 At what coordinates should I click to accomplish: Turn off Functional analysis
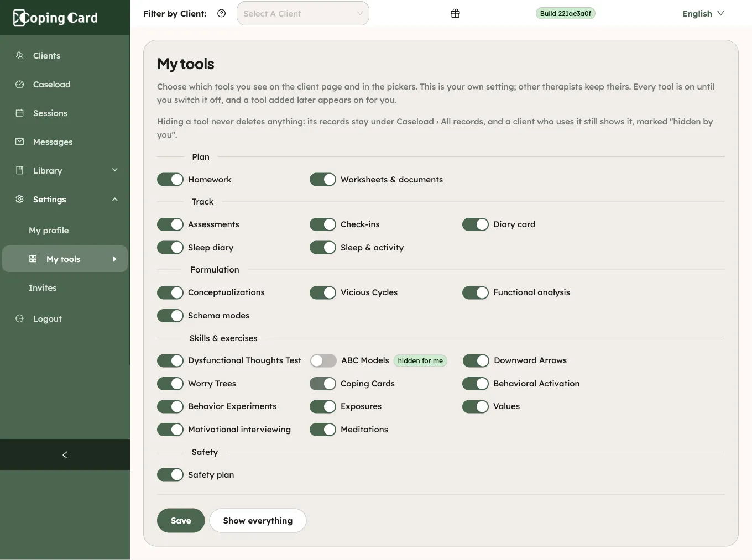coord(476,292)
